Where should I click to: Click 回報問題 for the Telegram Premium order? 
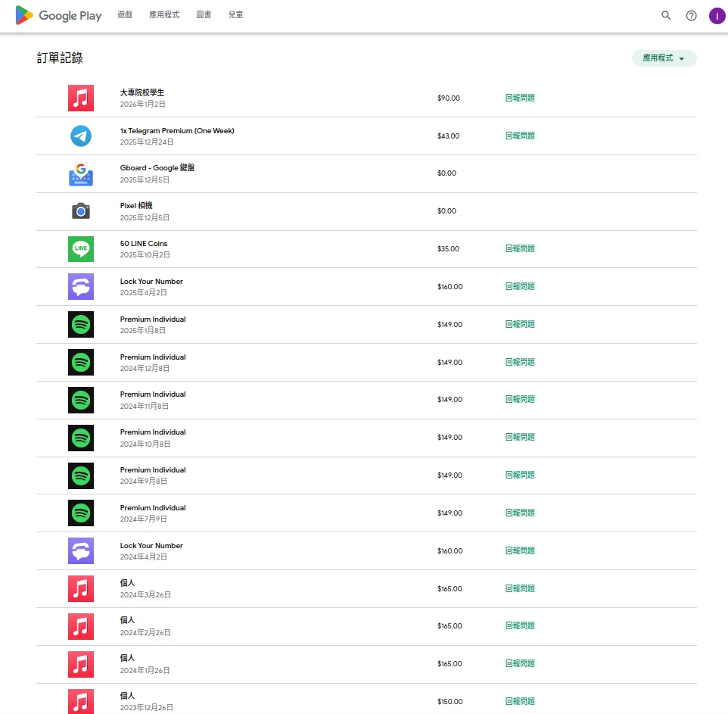pyautogui.click(x=520, y=136)
